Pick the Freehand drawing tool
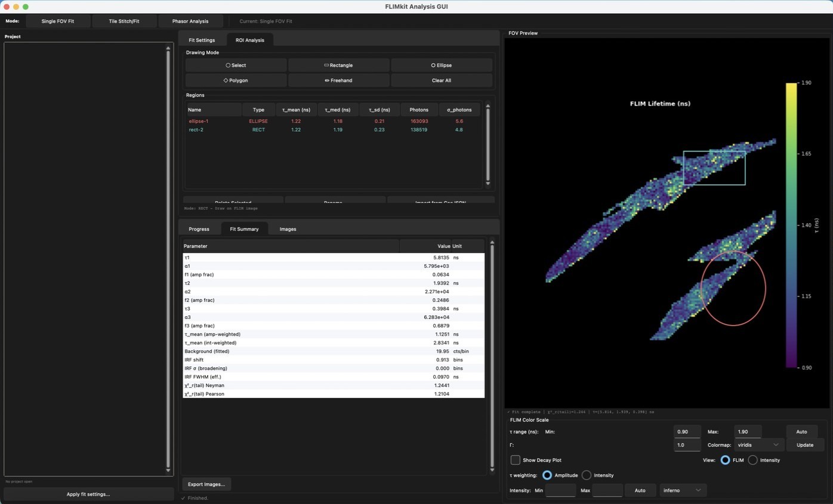The image size is (833, 504). (338, 80)
